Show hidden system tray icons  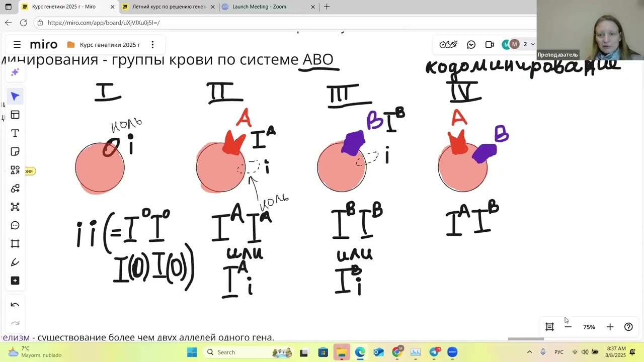[x=529, y=352]
